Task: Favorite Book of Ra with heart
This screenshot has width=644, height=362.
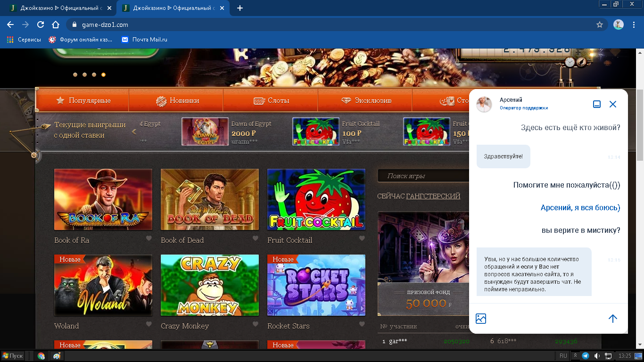Action: (149, 239)
